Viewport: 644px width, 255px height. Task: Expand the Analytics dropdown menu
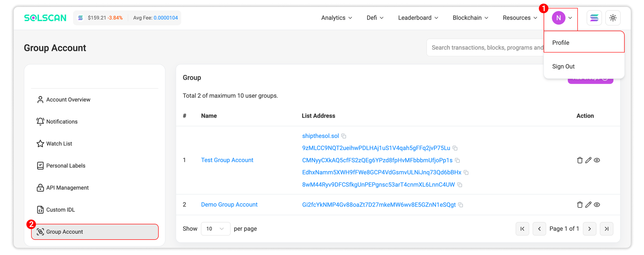[x=336, y=18]
